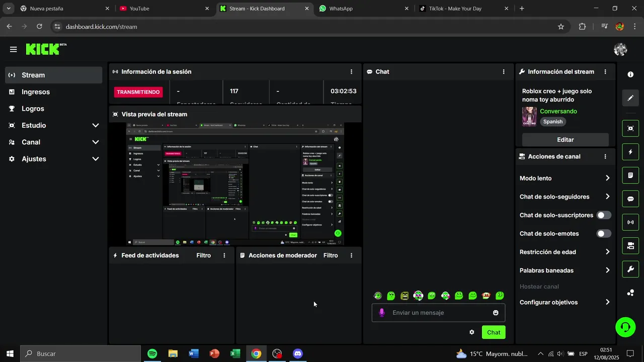Open Configurar objetivos settings
The image size is (644, 362).
(x=565, y=302)
